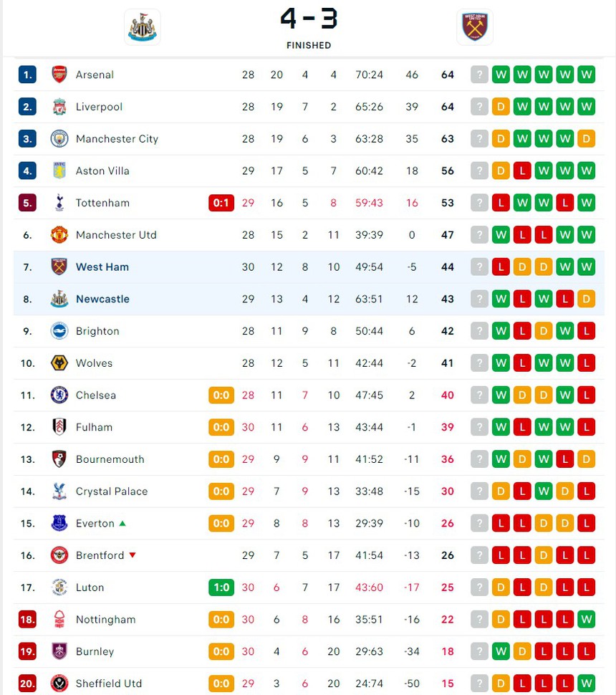Viewport: 616px width, 695px height.
Task: Click Everton's green upward movement arrow
Action: (x=121, y=523)
